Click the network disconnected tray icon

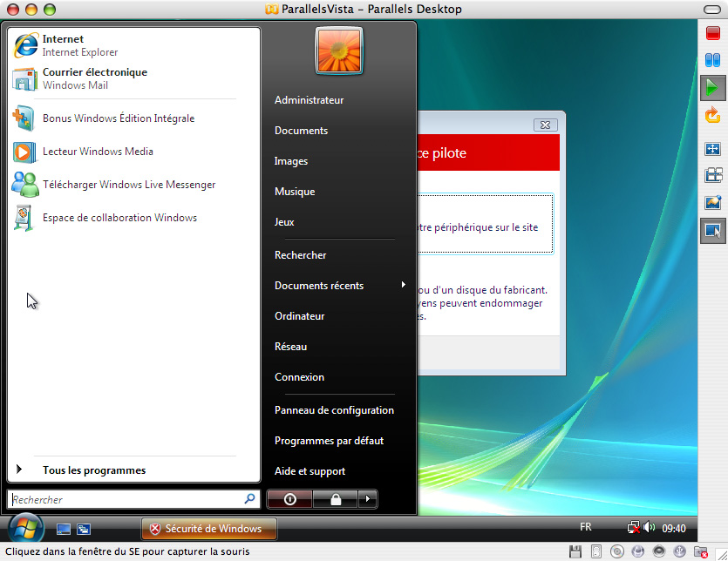[633, 528]
